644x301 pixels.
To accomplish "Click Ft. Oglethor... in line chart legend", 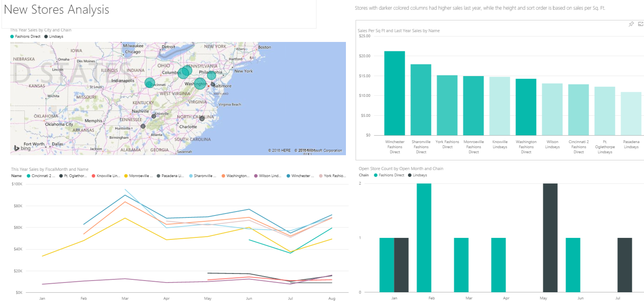I will (x=73, y=176).
